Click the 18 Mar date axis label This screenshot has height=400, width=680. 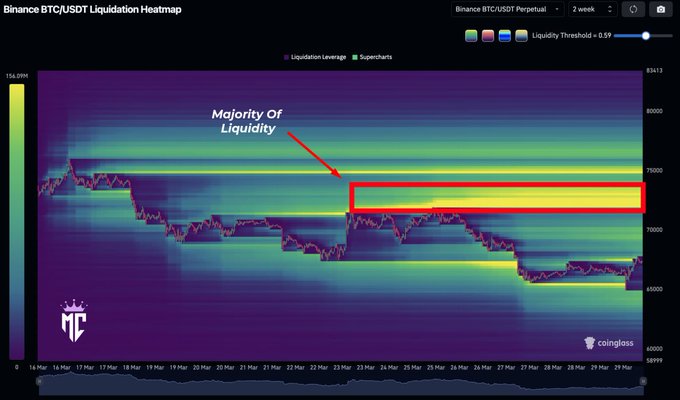[131, 367]
